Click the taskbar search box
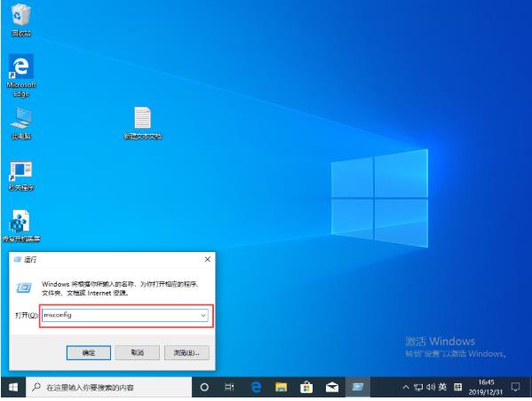Image resolution: width=532 pixels, height=401 pixels. point(109,387)
